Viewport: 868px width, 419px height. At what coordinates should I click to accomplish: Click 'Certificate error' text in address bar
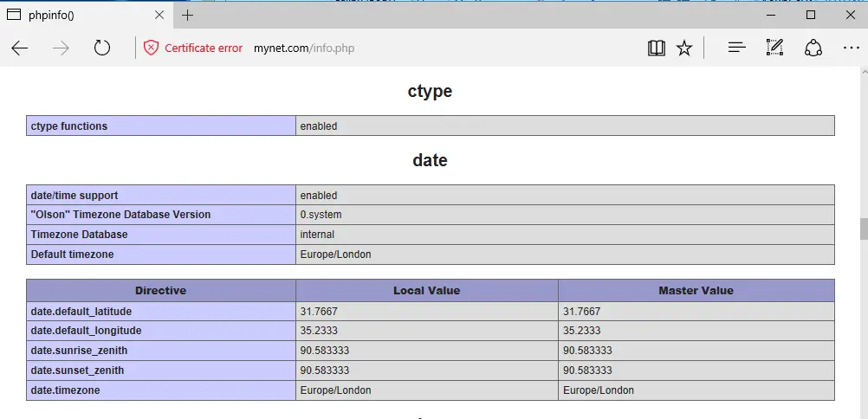(204, 48)
